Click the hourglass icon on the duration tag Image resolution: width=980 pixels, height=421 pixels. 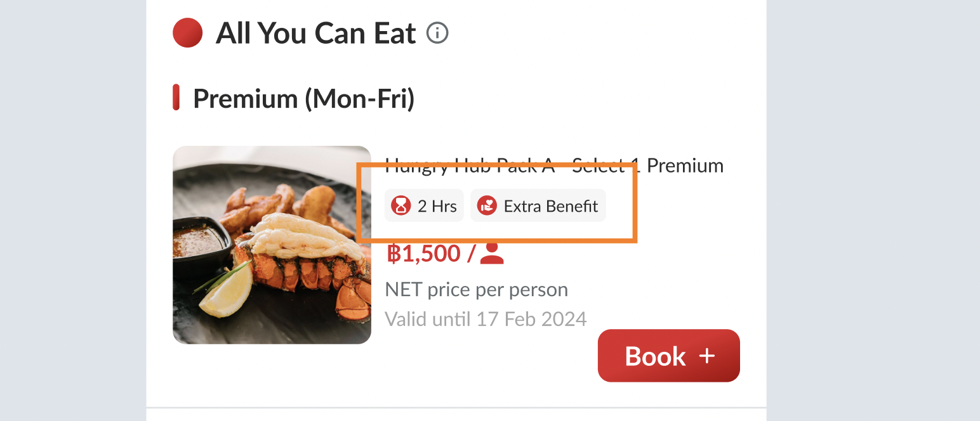401,206
